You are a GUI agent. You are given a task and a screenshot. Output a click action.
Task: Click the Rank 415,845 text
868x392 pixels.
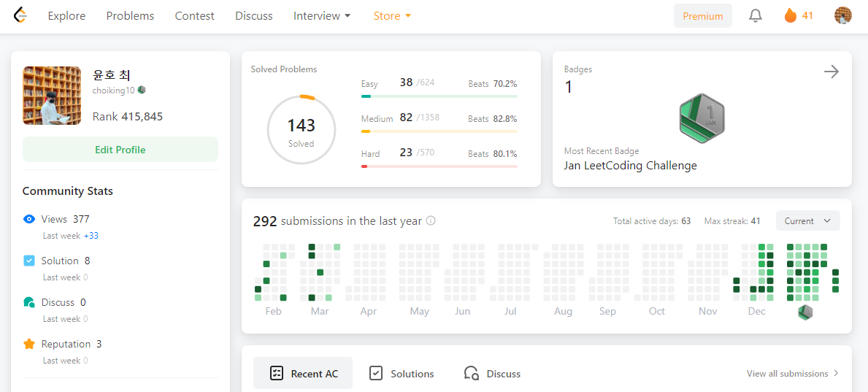[x=127, y=117]
